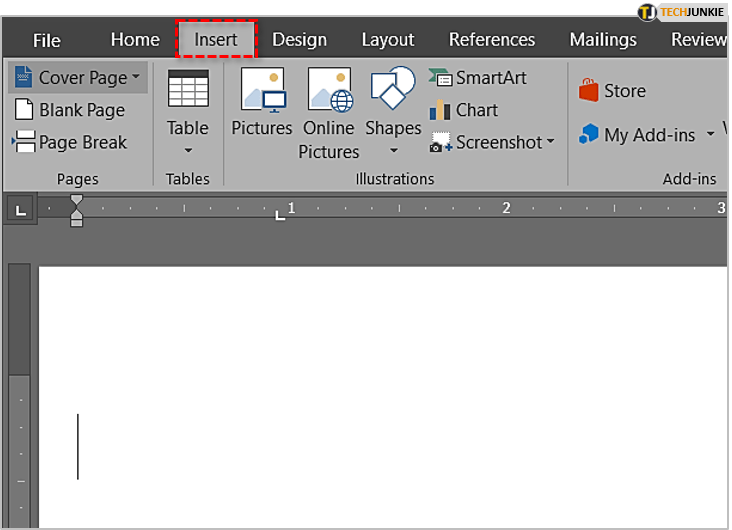The height and width of the screenshot is (530, 732).
Task: Switch to the Home tab
Action: [135, 40]
